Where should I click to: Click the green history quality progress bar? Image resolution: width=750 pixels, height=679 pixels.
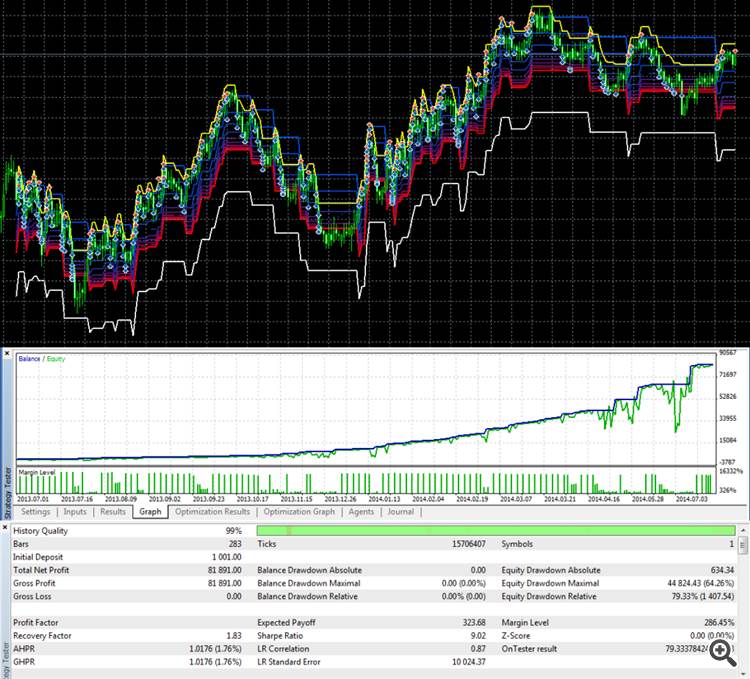coord(496,530)
